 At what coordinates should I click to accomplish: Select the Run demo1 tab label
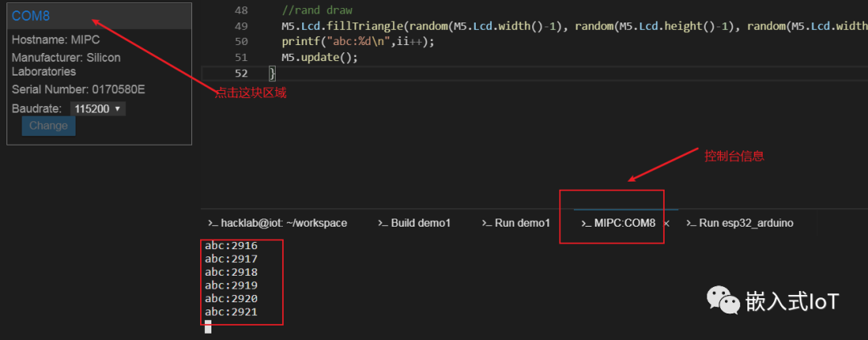(x=522, y=223)
